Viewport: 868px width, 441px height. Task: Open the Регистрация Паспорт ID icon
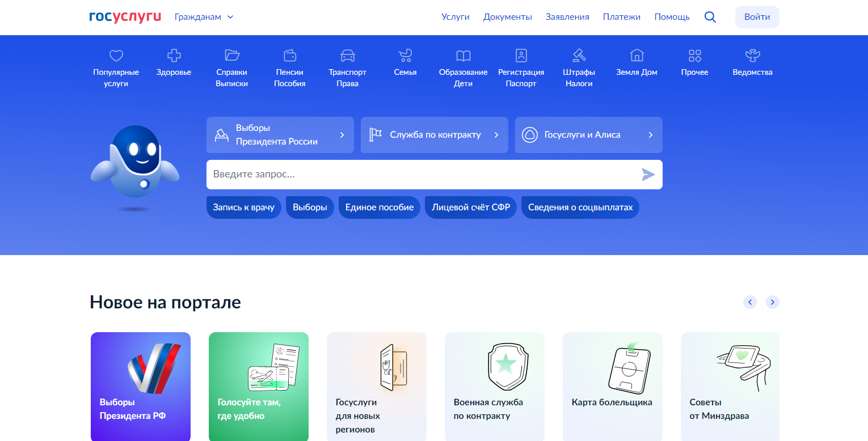(x=521, y=56)
